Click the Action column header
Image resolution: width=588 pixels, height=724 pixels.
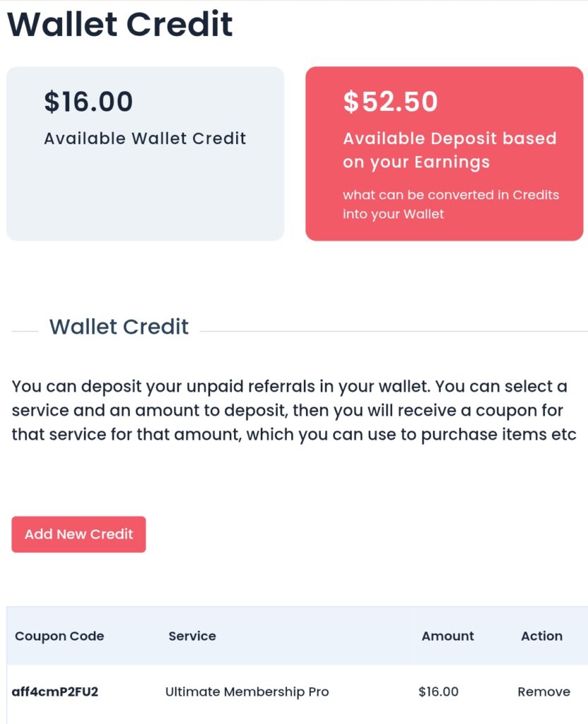pyautogui.click(x=542, y=636)
